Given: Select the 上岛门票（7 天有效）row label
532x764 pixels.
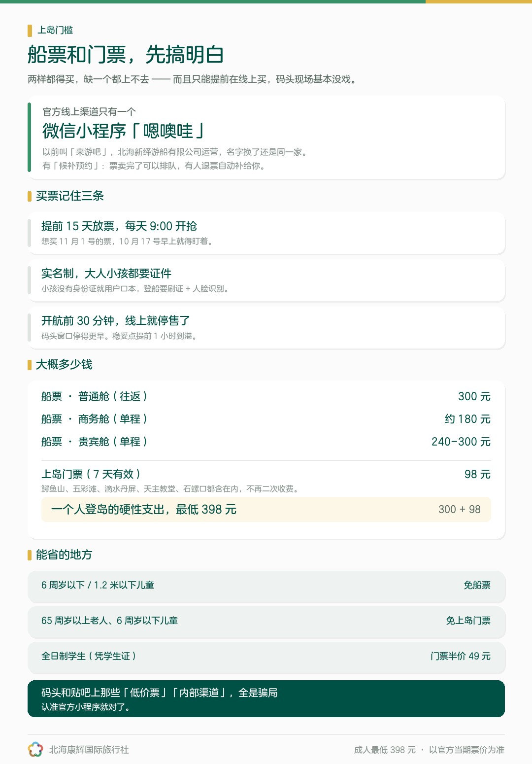Looking at the screenshot, I should [x=91, y=474].
